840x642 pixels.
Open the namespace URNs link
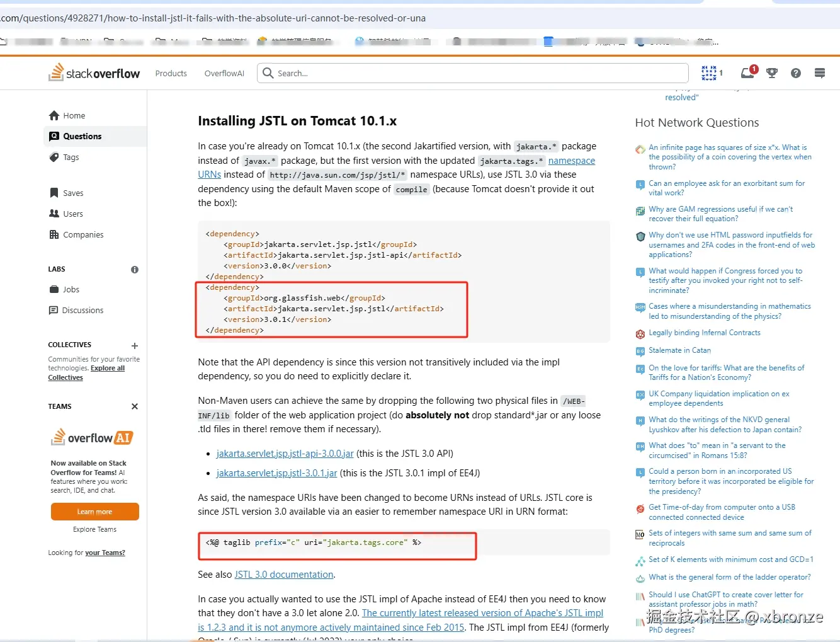pos(572,161)
